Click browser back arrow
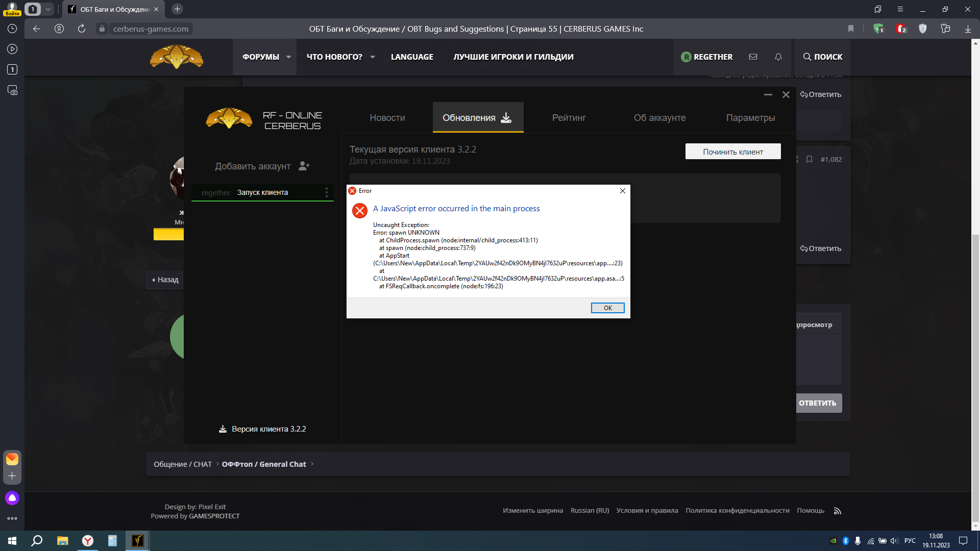The height and width of the screenshot is (551, 980). pos(37,29)
